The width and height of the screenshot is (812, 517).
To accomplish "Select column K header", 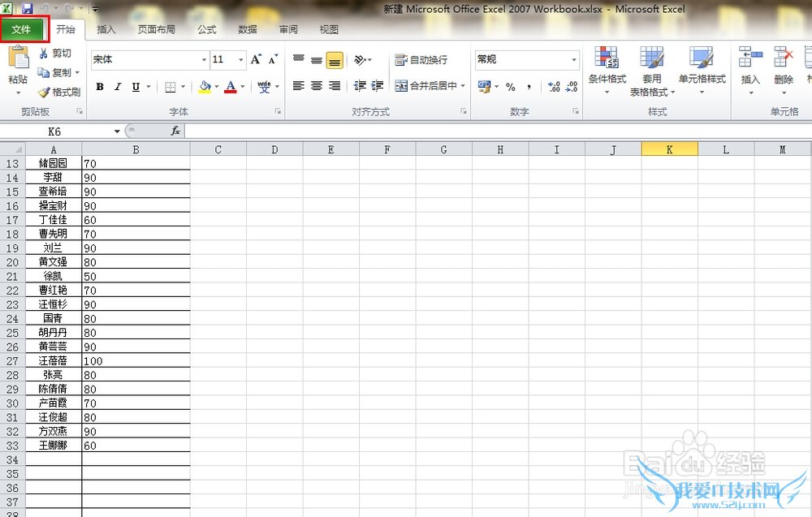I will [x=670, y=149].
